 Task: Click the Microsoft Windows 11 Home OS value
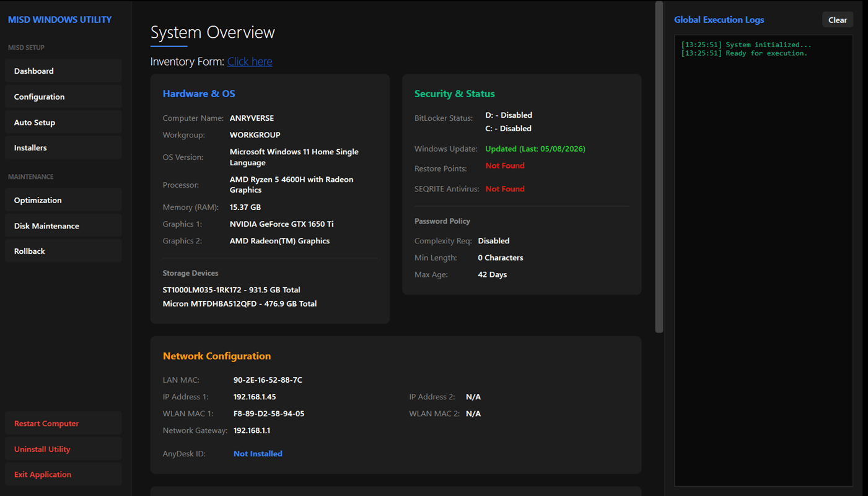tap(294, 157)
